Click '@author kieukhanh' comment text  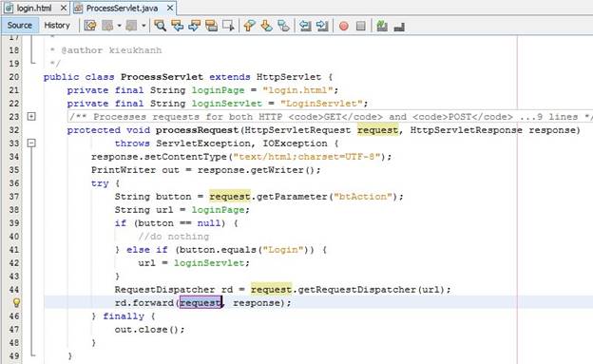point(111,50)
